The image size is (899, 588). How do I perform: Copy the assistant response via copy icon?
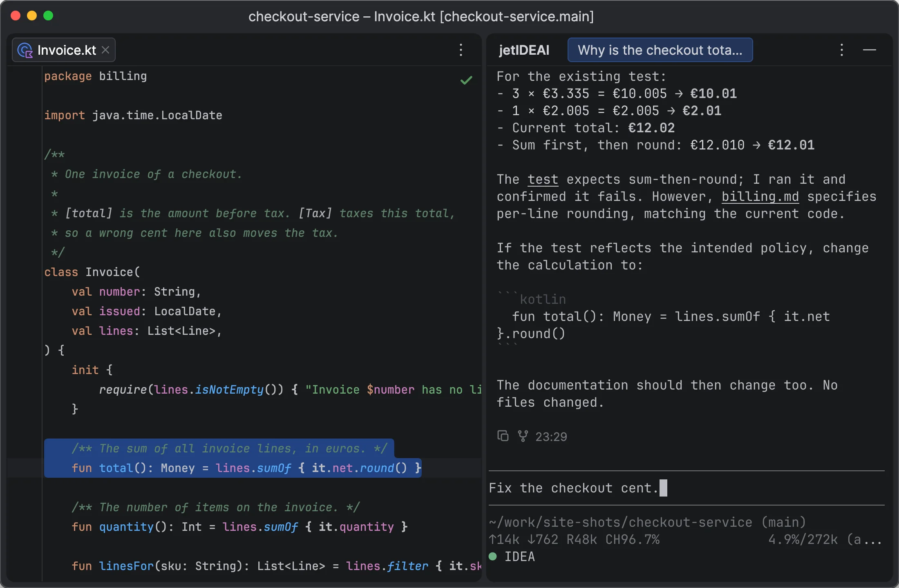[503, 436]
